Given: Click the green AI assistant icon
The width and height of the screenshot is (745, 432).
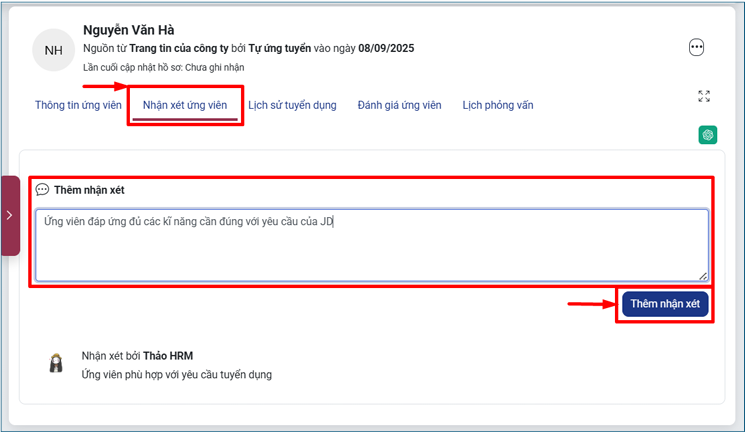Looking at the screenshot, I should click(708, 135).
